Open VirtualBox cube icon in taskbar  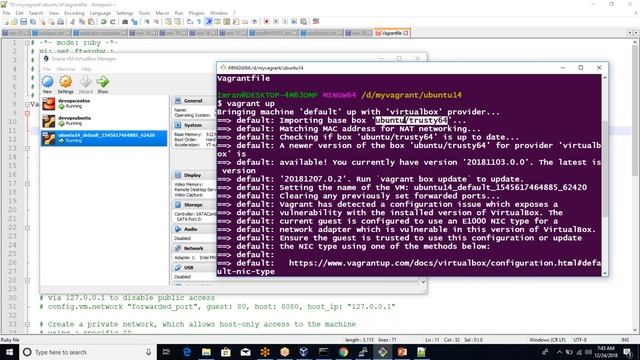(x=304, y=352)
